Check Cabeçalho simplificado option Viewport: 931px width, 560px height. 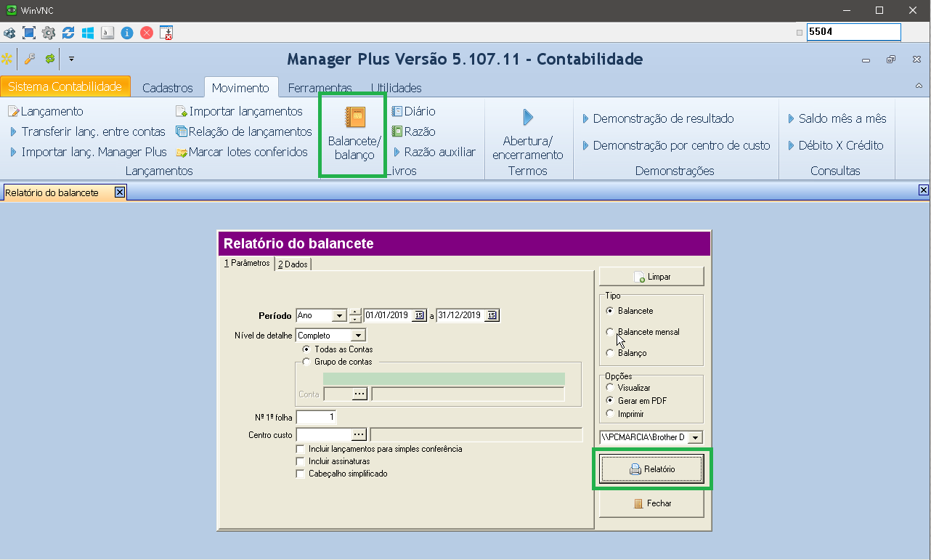pyautogui.click(x=301, y=474)
